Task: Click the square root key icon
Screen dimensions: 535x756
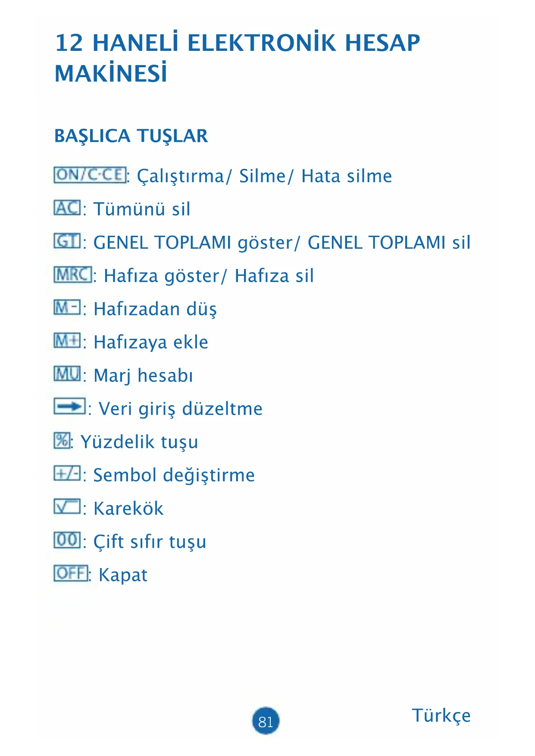Action: point(67,507)
